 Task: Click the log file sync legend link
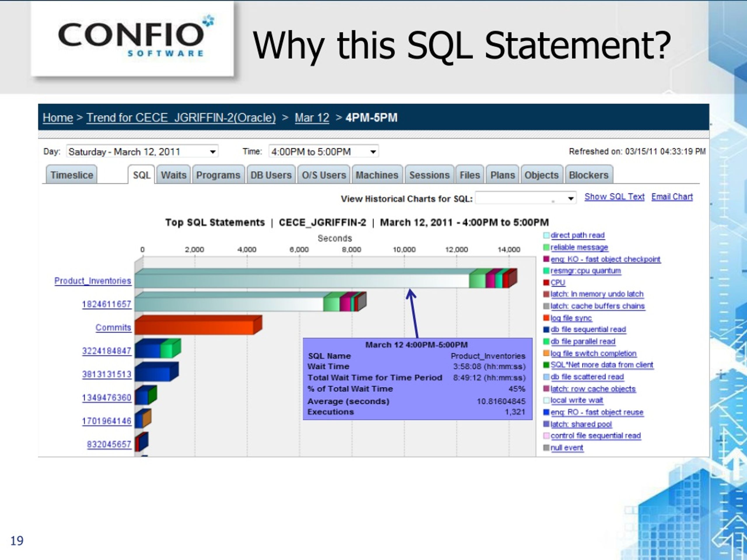tap(571, 318)
